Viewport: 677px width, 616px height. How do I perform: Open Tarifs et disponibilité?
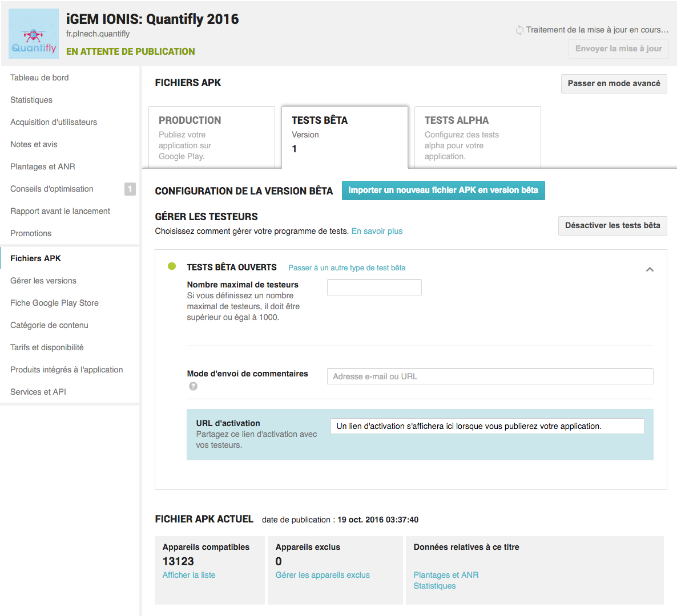(47, 347)
